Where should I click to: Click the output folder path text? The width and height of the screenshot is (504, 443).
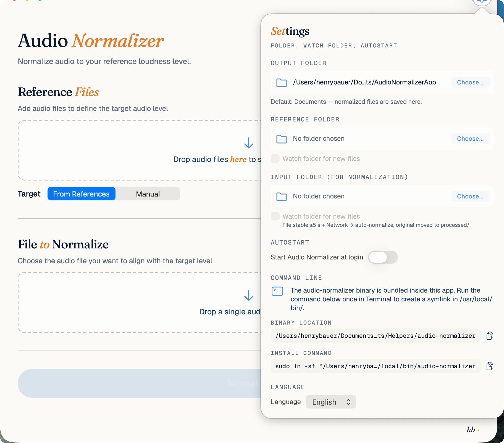point(364,82)
